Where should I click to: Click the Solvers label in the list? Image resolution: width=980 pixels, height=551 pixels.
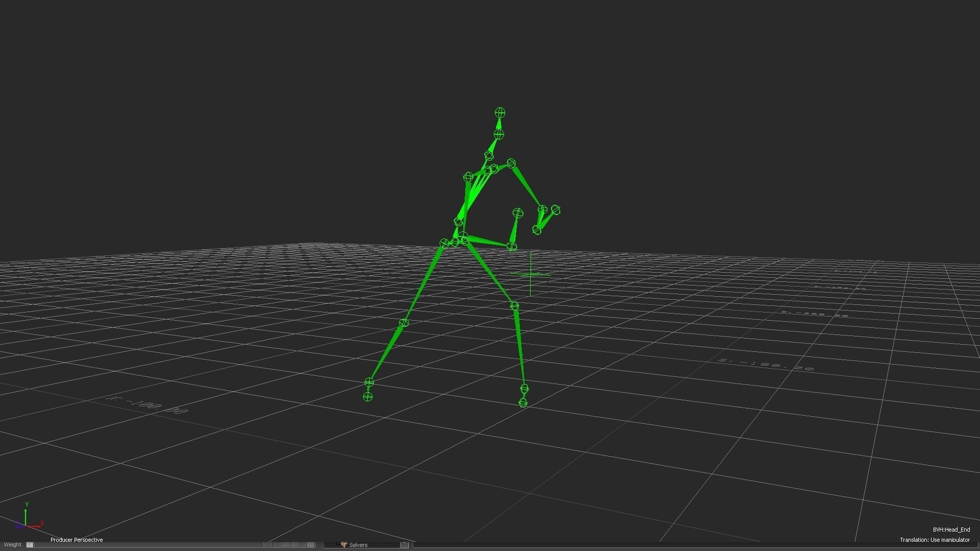[x=358, y=545]
